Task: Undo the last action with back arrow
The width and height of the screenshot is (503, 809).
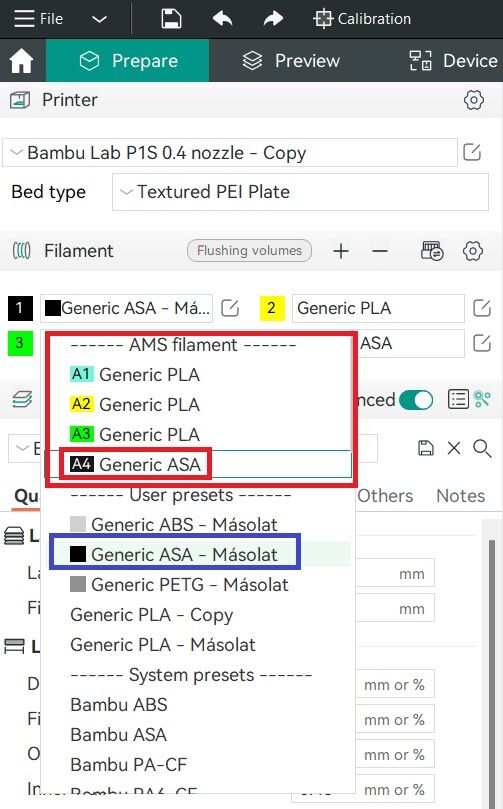Action: [x=222, y=19]
